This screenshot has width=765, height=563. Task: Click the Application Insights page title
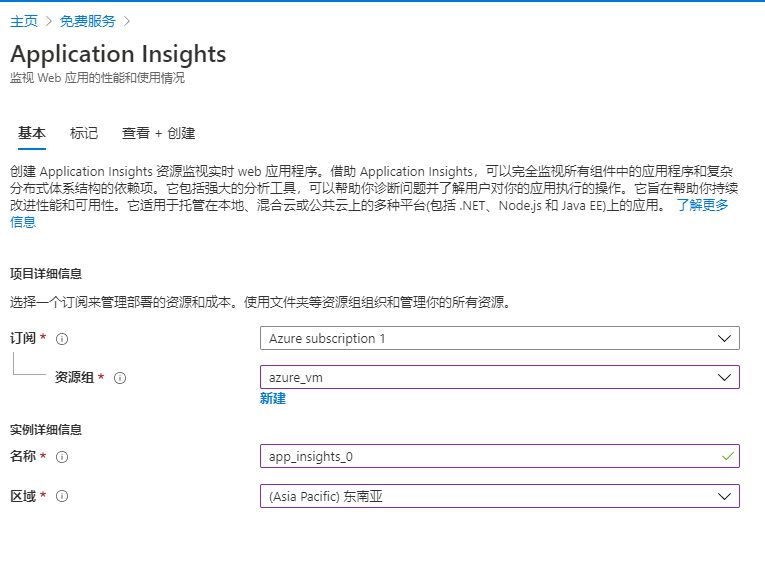(x=119, y=54)
